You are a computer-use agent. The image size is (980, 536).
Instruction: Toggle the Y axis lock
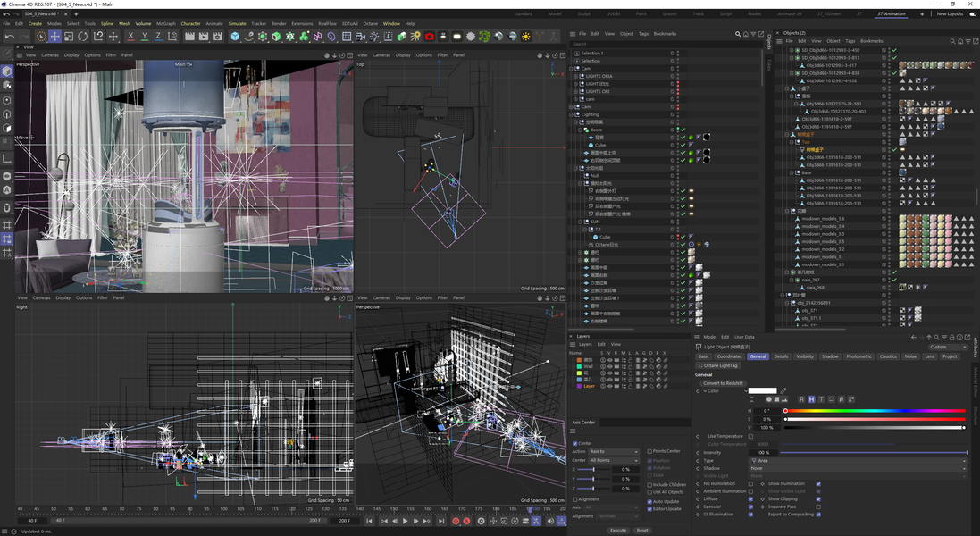(x=145, y=37)
